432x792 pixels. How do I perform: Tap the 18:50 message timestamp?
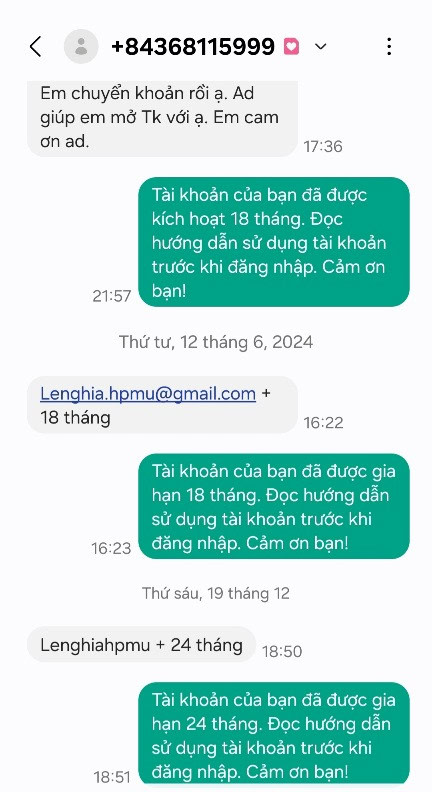point(282,652)
